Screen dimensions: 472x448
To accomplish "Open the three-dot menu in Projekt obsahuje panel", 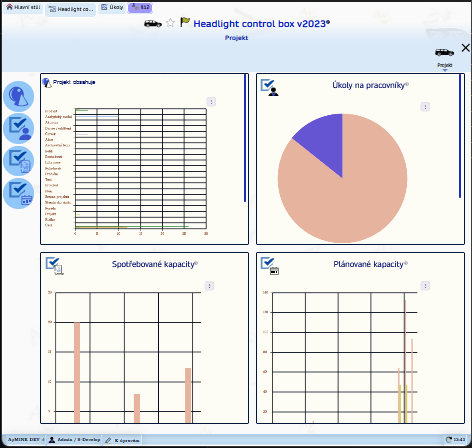I will 211,101.
